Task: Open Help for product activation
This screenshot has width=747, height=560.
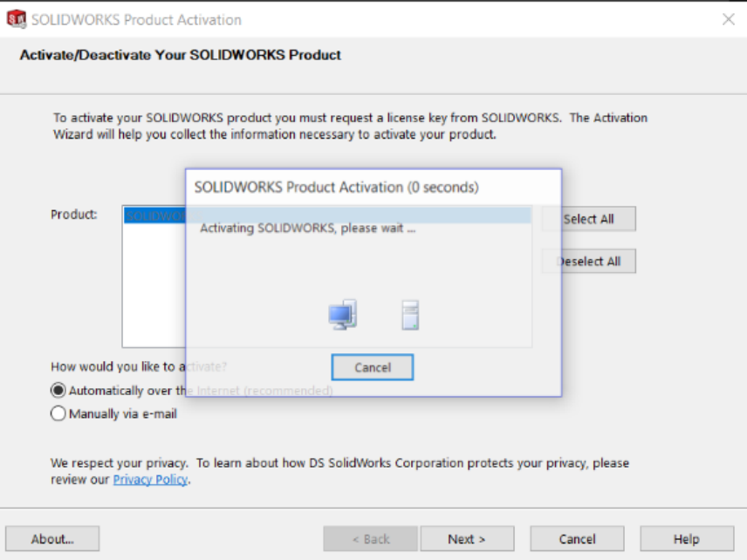Action: (687, 539)
